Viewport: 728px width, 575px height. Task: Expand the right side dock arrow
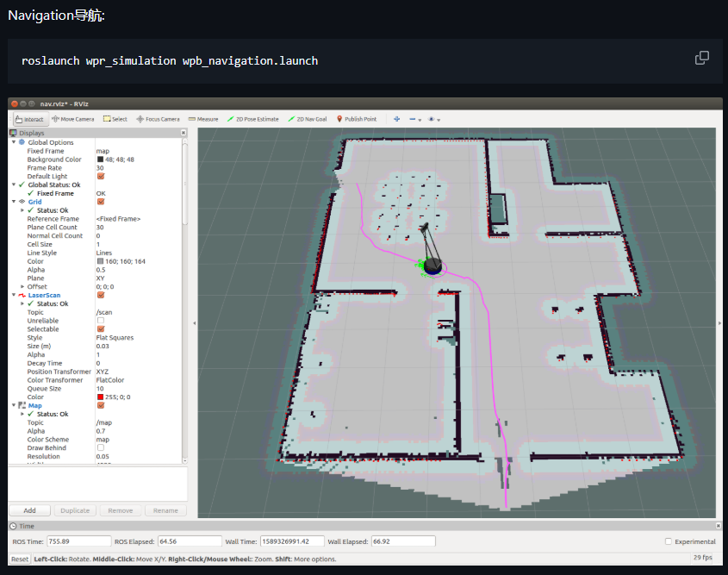(719, 323)
